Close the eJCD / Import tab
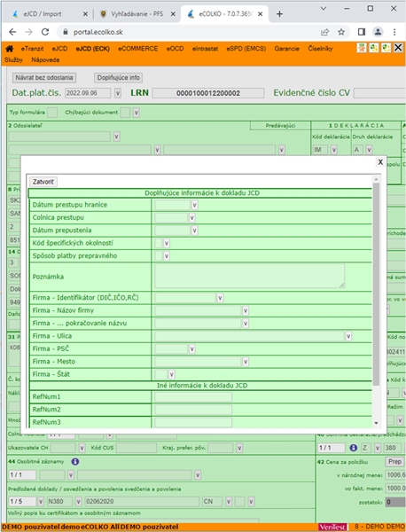406x532 pixels. [x=85, y=14]
